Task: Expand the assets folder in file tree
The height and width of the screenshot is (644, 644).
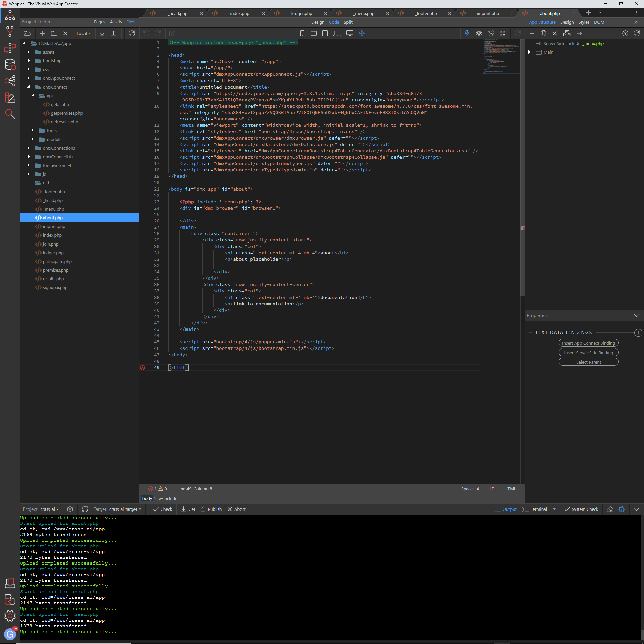Action: [29, 52]
